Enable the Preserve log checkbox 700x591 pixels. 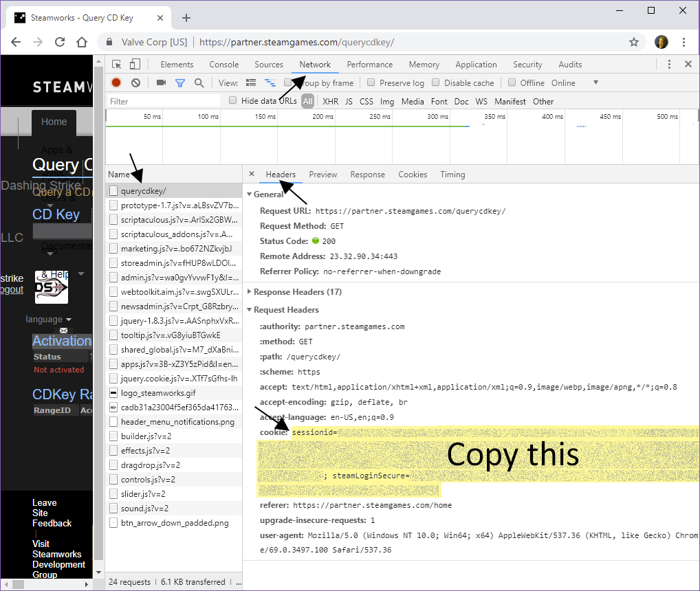pyautogui.click(x=371, y=82)
